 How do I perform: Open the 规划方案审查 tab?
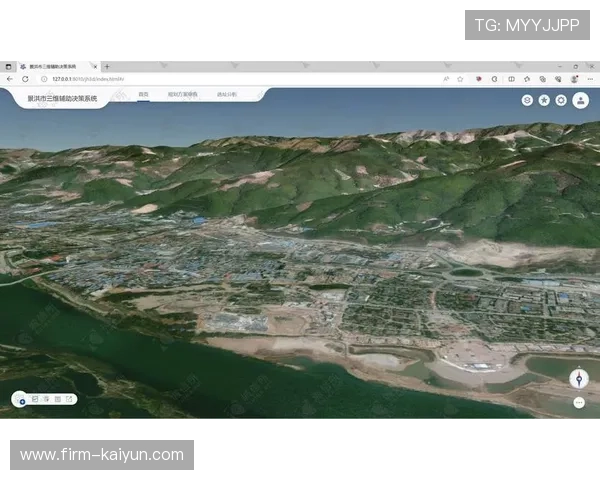pos(182,95)
